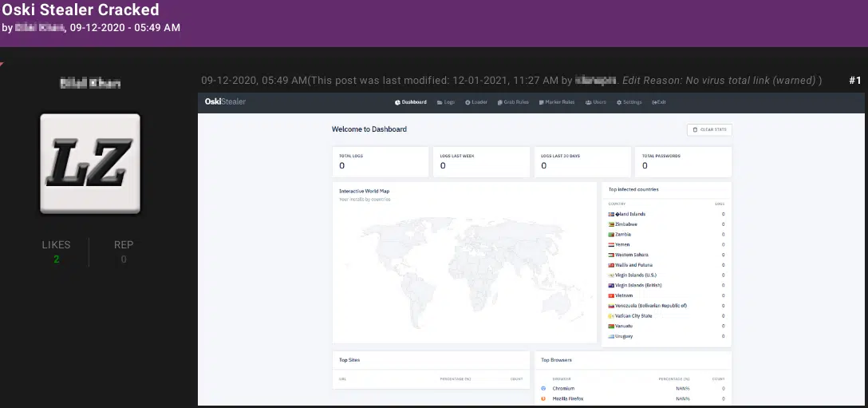Click the folder icon beside Logs
The image size is (868, 408).
click(440, 102)
